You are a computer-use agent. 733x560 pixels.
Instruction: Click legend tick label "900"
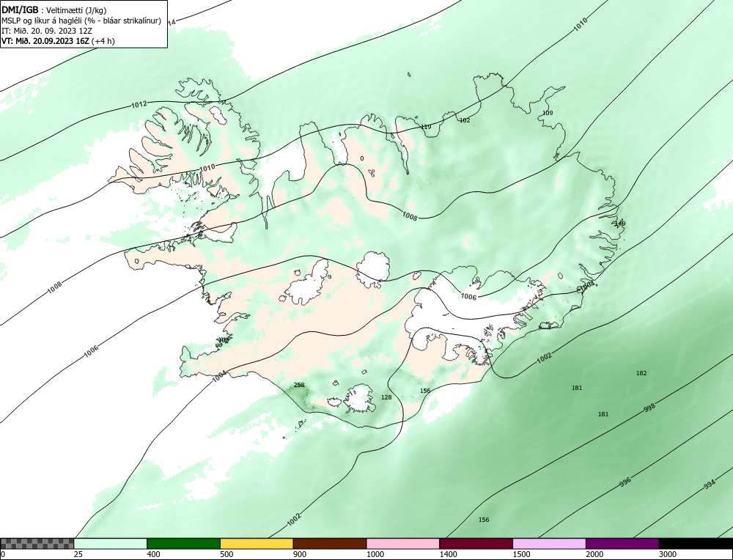coord(299,554)
